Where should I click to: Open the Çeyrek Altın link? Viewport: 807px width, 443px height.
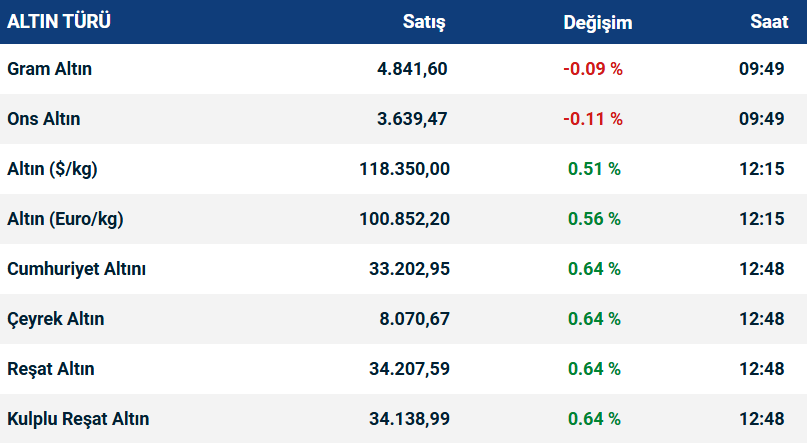coord(56,319)
